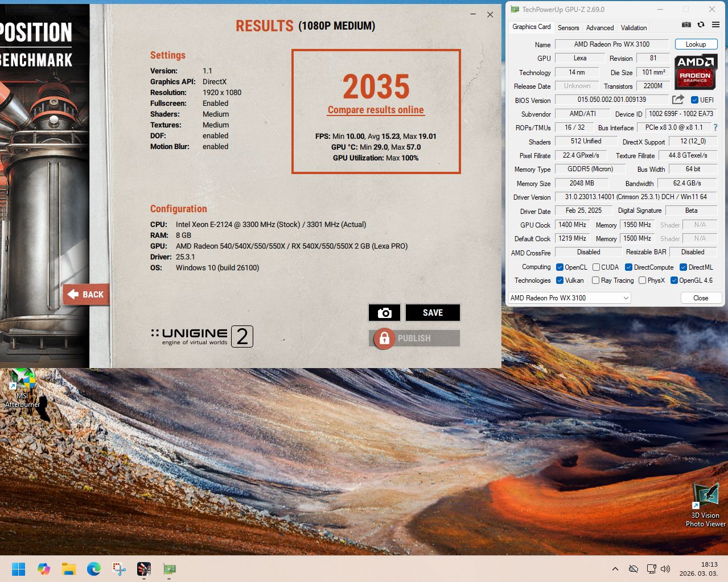The image size is (728, 582).
Task: Click the BIOS export share icon
Action: [678, 100]
